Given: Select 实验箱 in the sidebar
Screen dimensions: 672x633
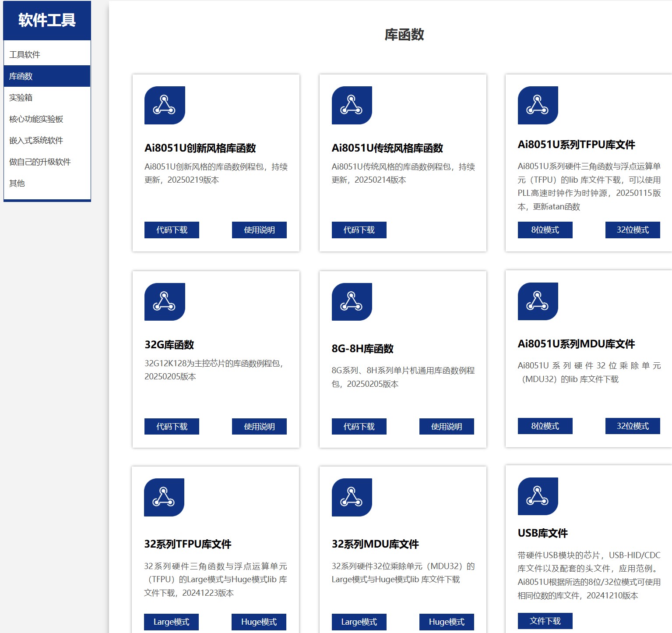Looking at the screenshot, I should [x=21, y=98].
